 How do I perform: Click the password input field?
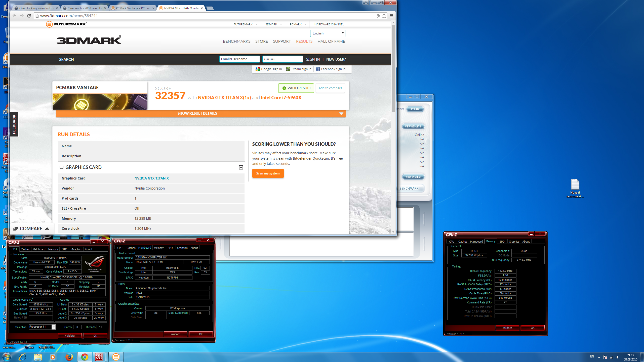click(x=282, y=59)
